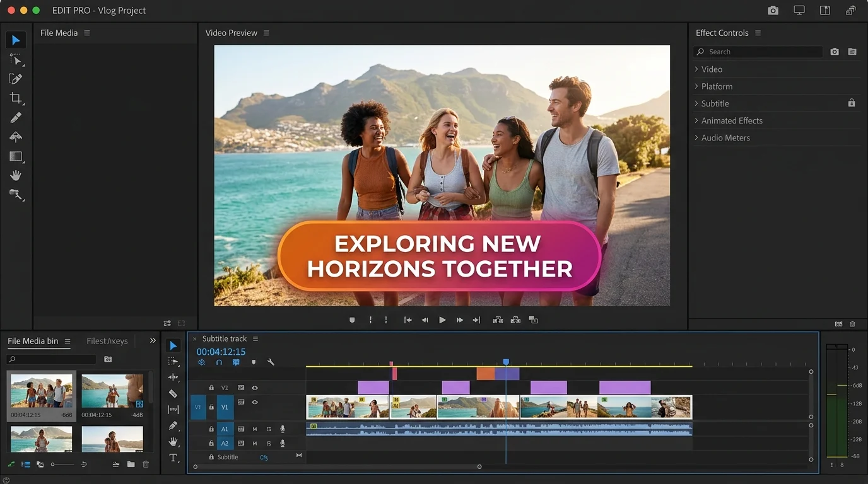Activate the Crop tool
The width and height of the screenshot is (868, 484).
(x=16, y=98)
